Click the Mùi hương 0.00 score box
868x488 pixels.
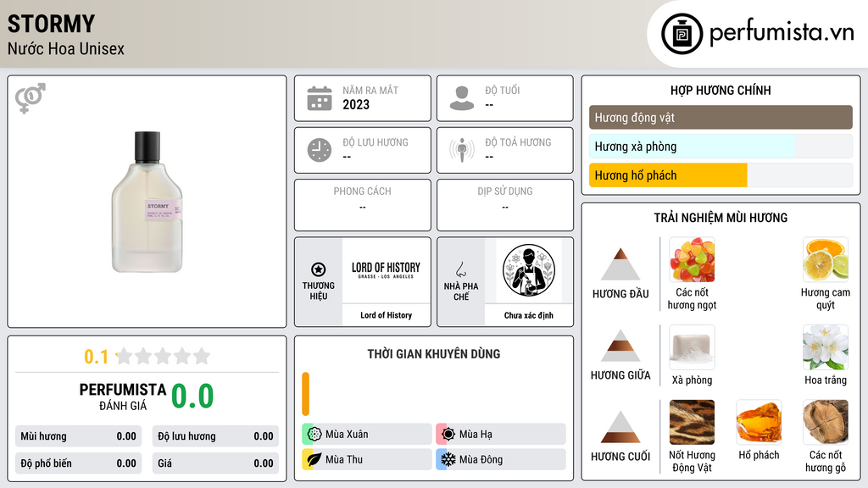tap(78, 436)
